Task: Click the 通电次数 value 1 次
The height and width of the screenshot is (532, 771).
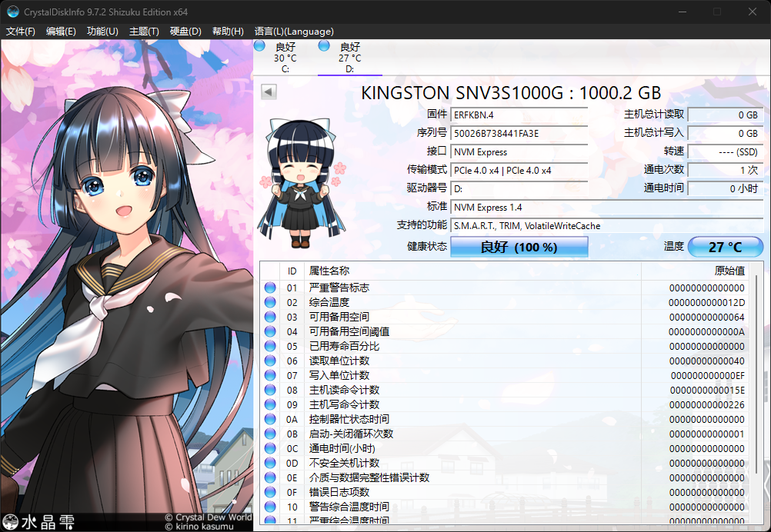Action: (726, 171)
